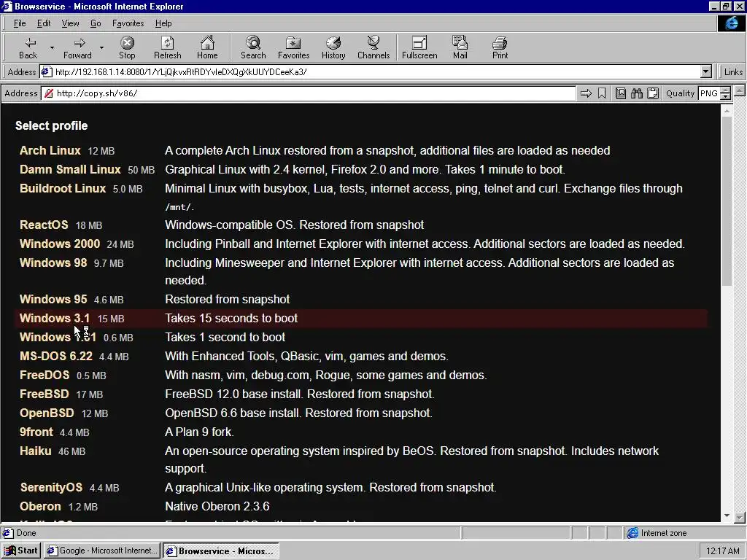This screenshot has height=560, width=747.
Task: Click the Browservice clipboard icon
Action: [x=653, y=93]
